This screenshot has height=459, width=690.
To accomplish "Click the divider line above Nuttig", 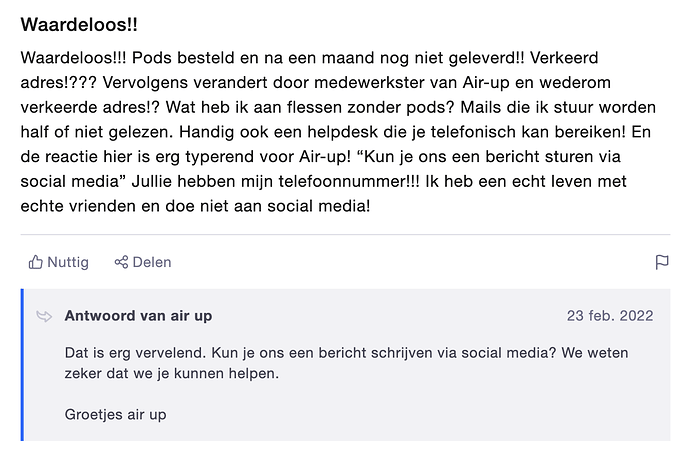I will (x=345, y=235).
